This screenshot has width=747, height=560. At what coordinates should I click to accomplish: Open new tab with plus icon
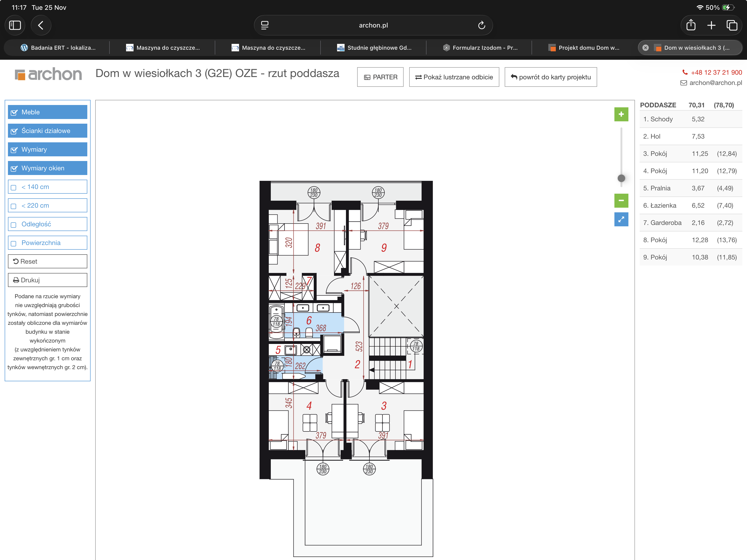point(711,25)
